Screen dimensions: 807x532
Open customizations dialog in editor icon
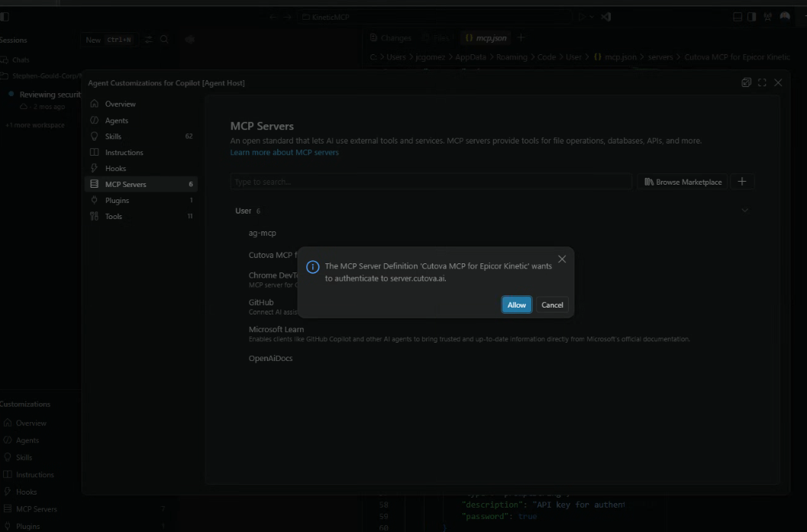point(746,82)
